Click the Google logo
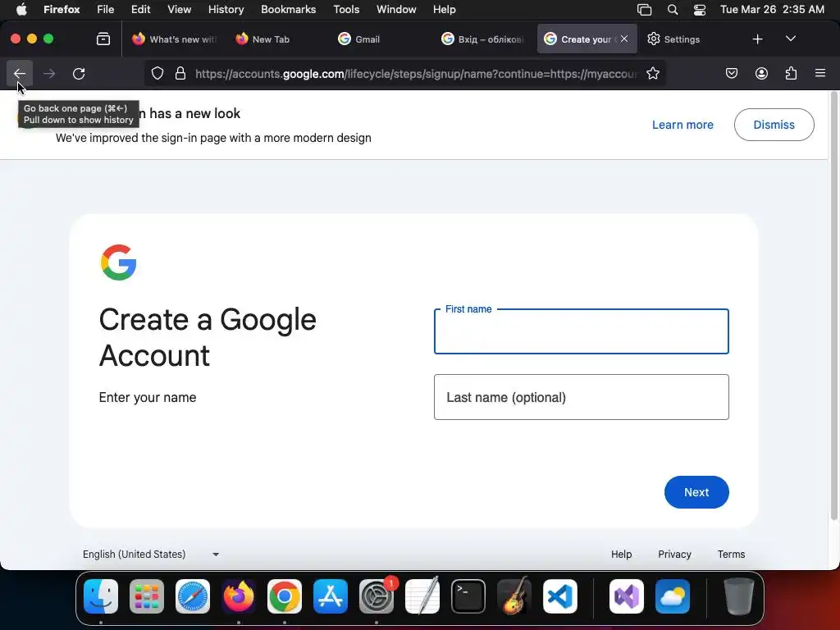 click(x=118, y=262)
